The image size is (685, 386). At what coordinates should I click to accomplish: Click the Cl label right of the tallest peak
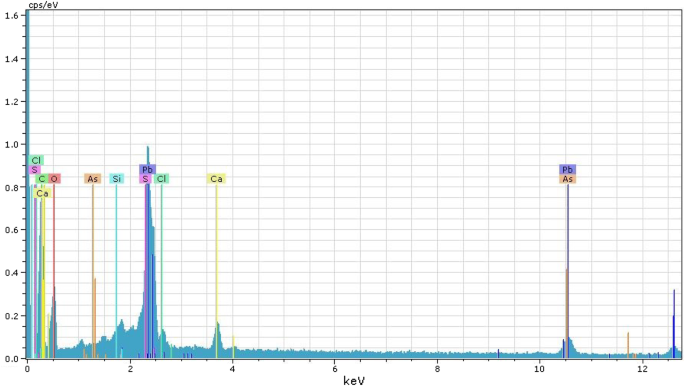[x=161, y=179]
